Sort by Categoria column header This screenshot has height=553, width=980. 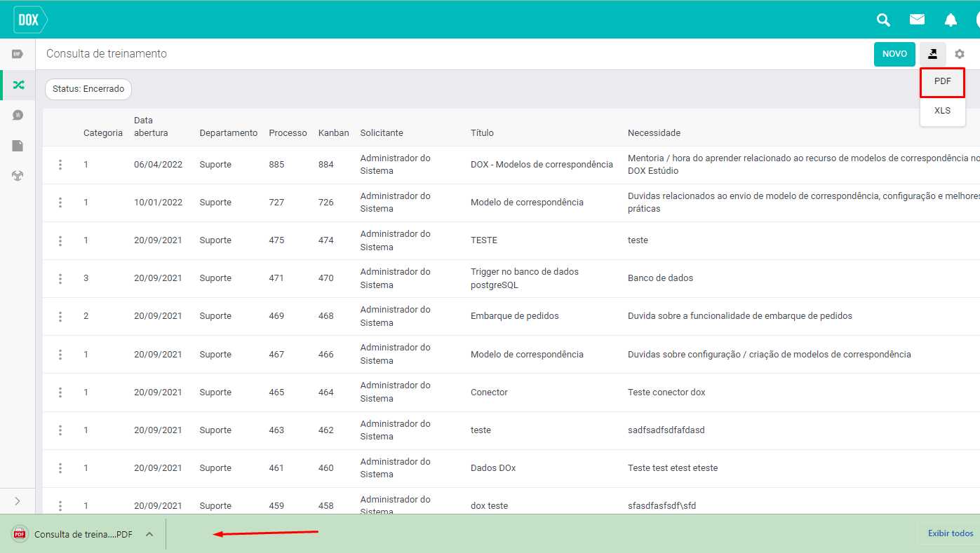(x=103, y=133)
